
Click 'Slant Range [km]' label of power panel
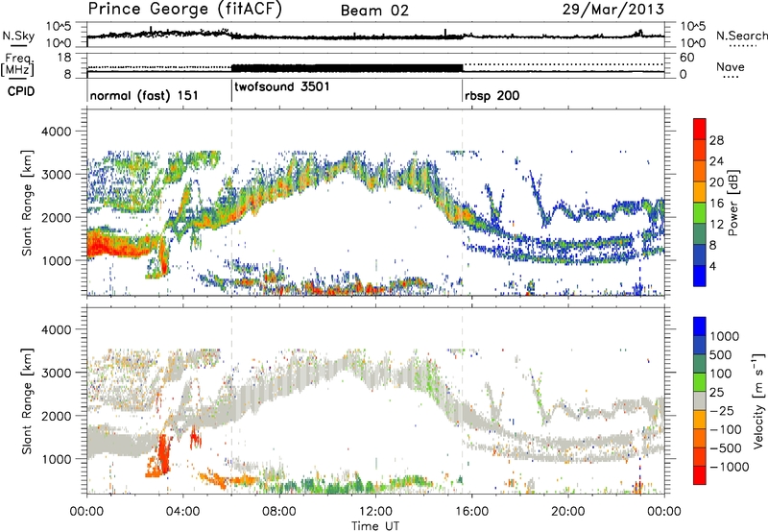click(x=28, y=203)
